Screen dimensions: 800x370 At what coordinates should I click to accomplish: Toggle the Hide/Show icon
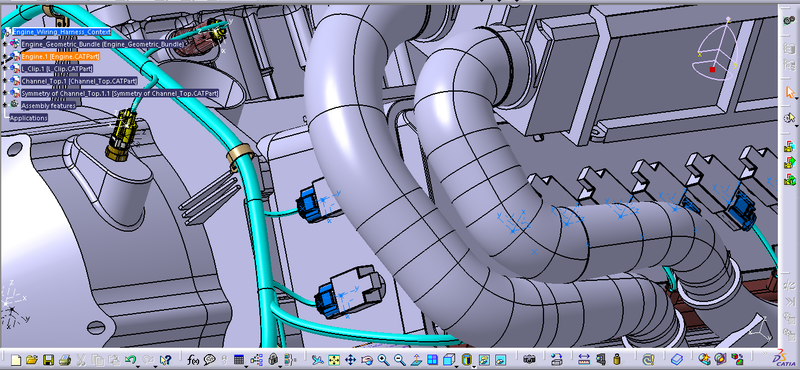[x=484, y=360]
